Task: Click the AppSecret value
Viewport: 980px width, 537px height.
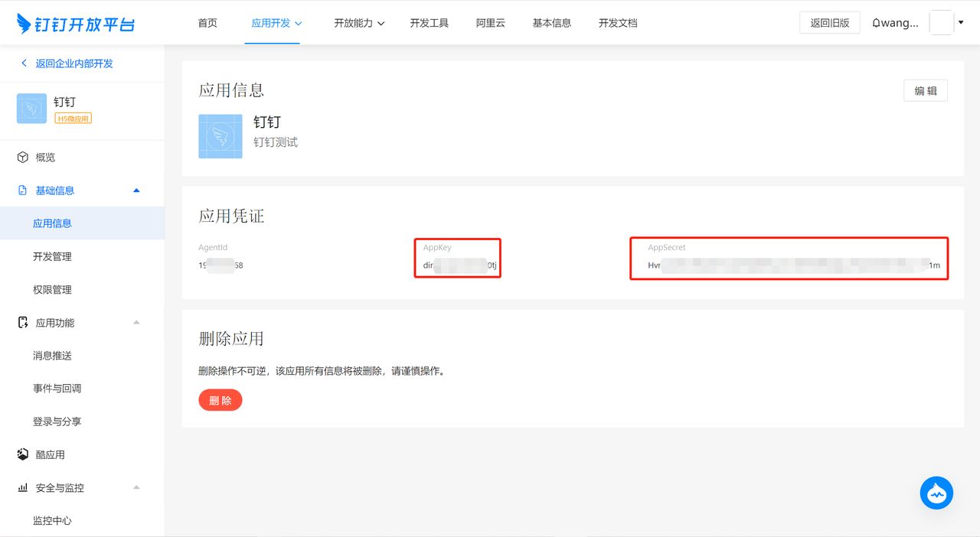Action: 794,265
